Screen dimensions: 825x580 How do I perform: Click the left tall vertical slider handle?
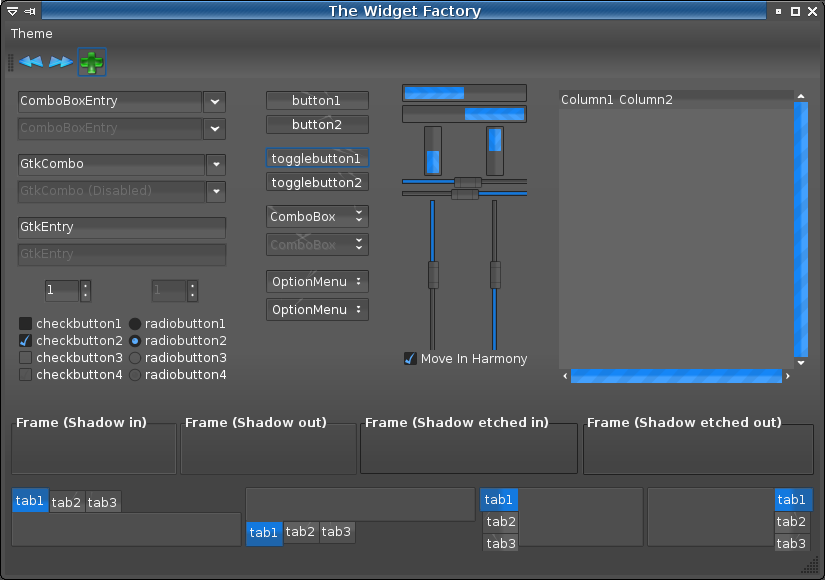tap(433, 275)
